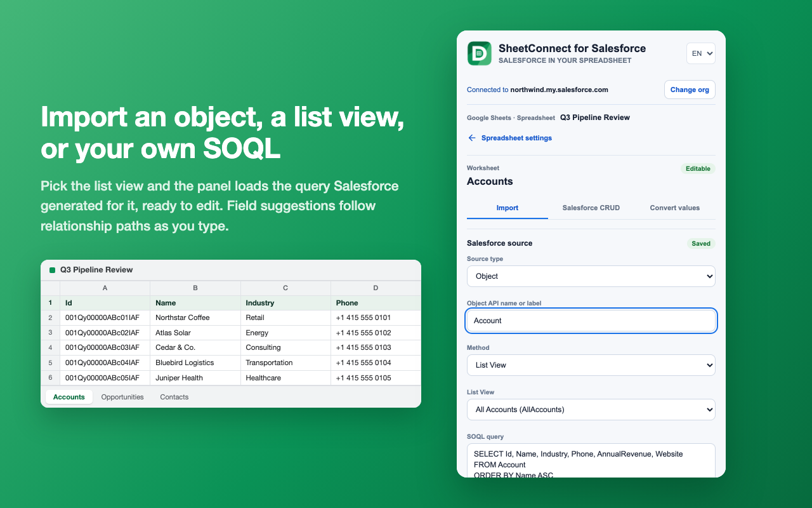Switch to the Import tab
812x508 pixels.
[x=507, y=208]
